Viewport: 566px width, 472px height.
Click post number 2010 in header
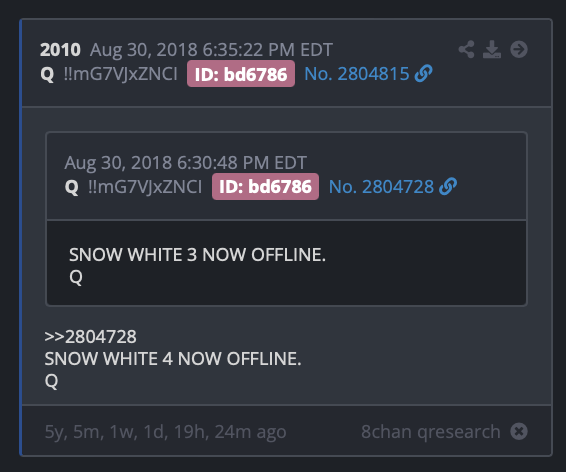tap(60, 49)
